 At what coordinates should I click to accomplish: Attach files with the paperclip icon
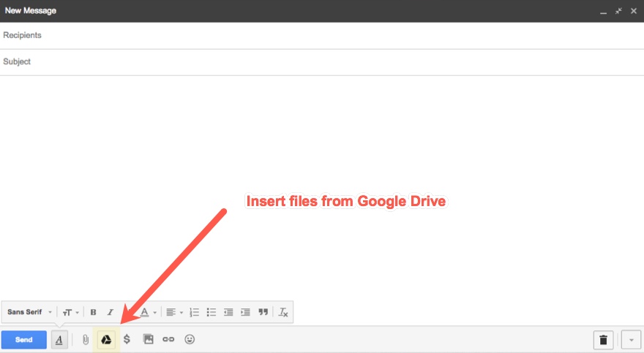point(86,339)
